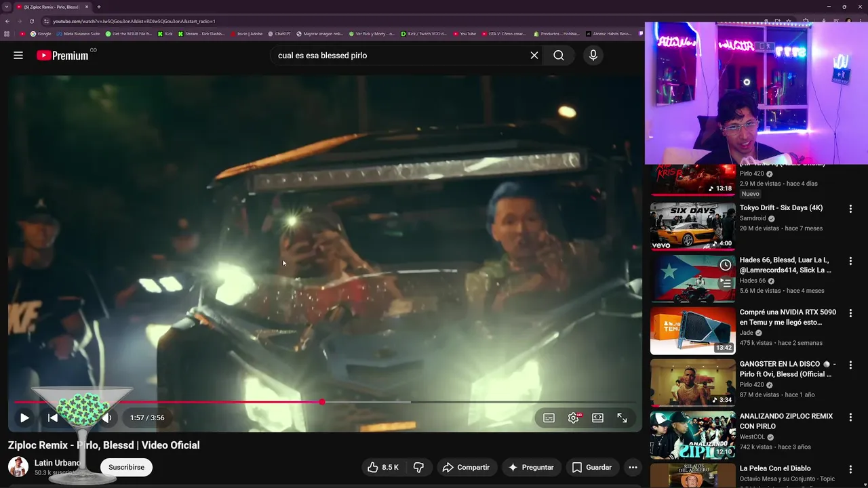Open the Latin Urbano channel name link
The image size is (868, 488).
tap(58, 463)
